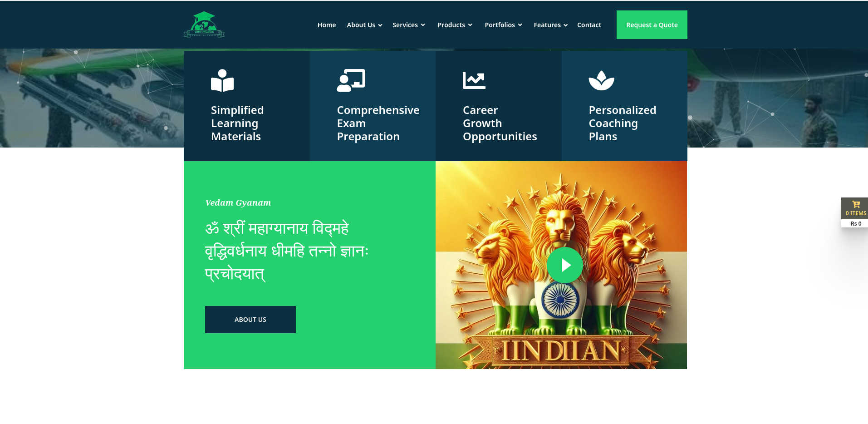Click the lotus icon for Personalized Coaching
This screenshot has height=424, width=868.
click(602, 80)
